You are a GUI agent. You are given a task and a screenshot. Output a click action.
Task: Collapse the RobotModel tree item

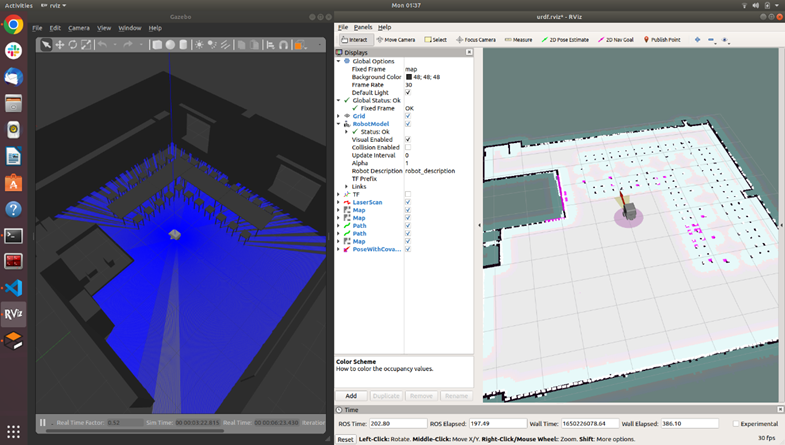tap(339, 124)
